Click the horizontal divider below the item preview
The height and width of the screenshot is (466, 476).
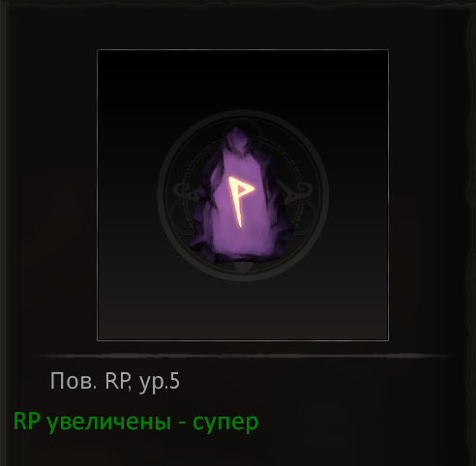(243, 356)
